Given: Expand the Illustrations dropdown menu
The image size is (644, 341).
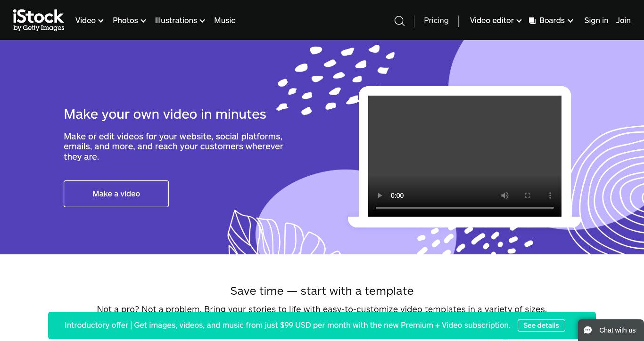Looking at the screenshot, I should [180, 21].
